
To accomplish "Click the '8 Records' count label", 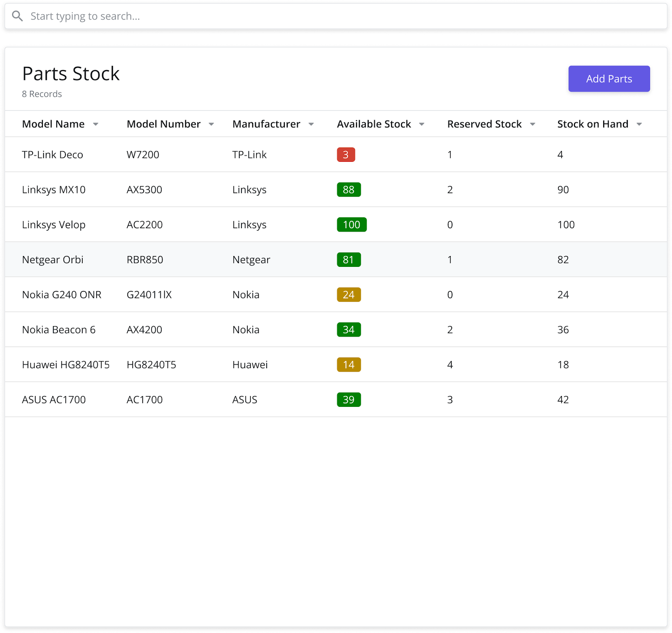I will [42, 94].
